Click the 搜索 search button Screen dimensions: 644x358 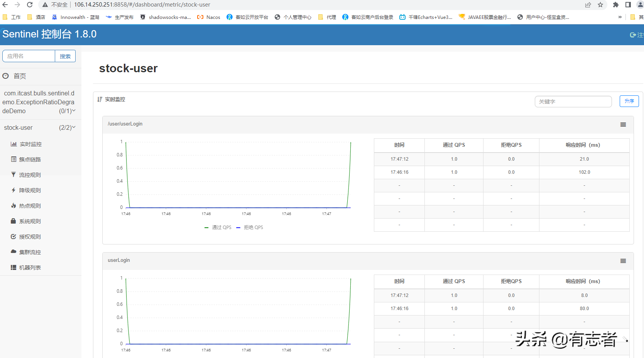[65, 56]
